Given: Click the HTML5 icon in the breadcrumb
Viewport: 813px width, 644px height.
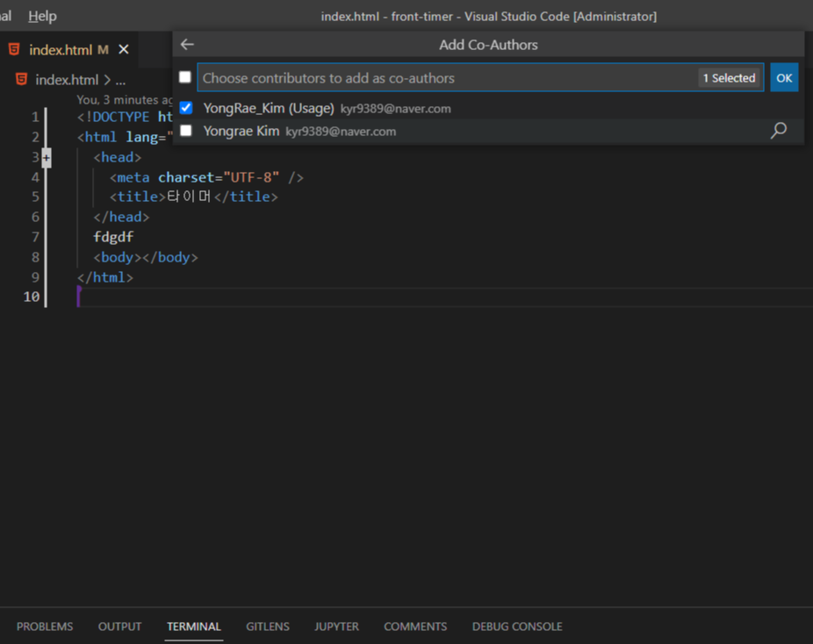Looking at the screenshot, I should [21, 79].
